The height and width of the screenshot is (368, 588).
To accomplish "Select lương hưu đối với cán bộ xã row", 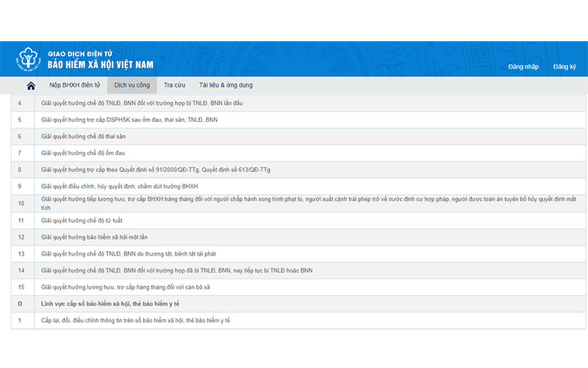I will pos(125,287).
